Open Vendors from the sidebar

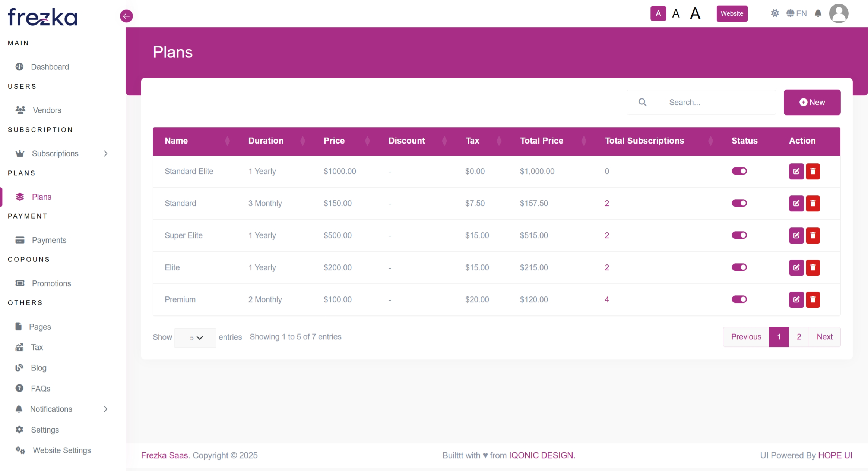(47, 110)
